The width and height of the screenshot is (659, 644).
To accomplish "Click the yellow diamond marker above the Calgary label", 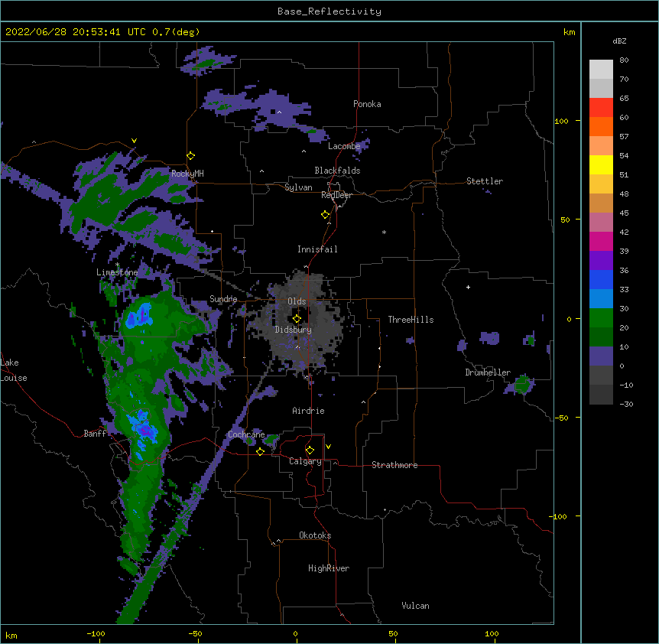I will 310,450.
